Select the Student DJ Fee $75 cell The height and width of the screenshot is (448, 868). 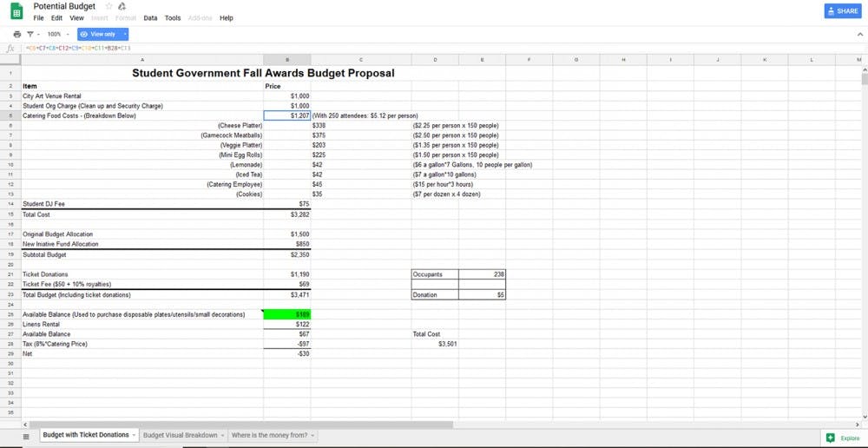pos(286,204)
